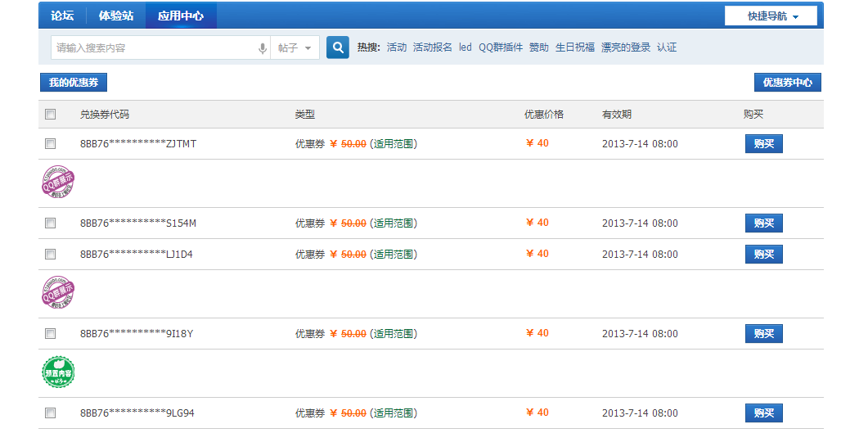Click the 优惠价格 column header
868x433 pixels.
pyautogui.click(x=544, y=115)
